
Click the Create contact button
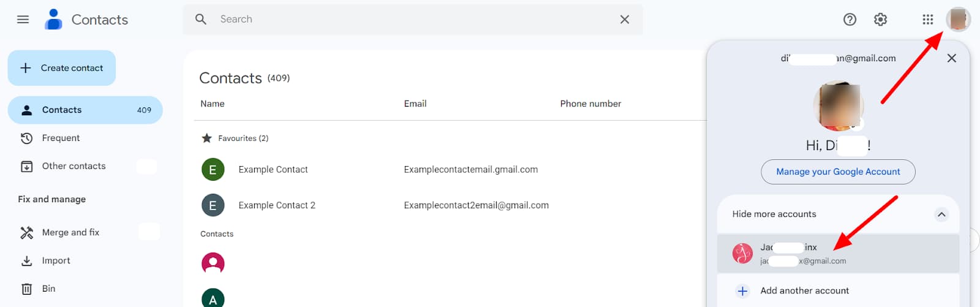point(62,68)
